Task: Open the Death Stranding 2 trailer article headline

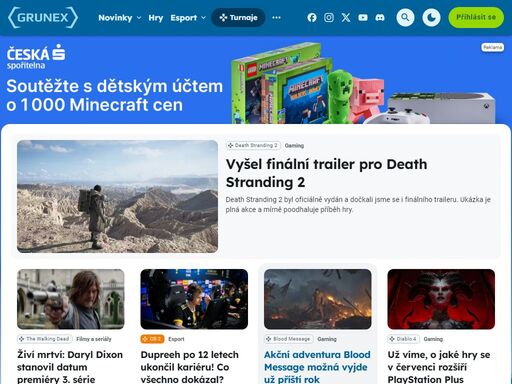Action: pyautogui.click(x=326, y=173)
